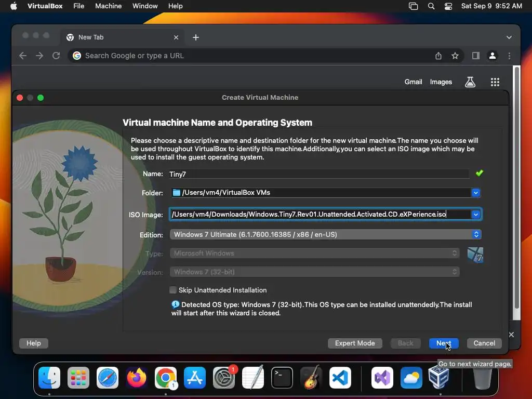
Task: Open Spotlight search in the menu bar
Action: pyautogui.click(x=431, y=6)
